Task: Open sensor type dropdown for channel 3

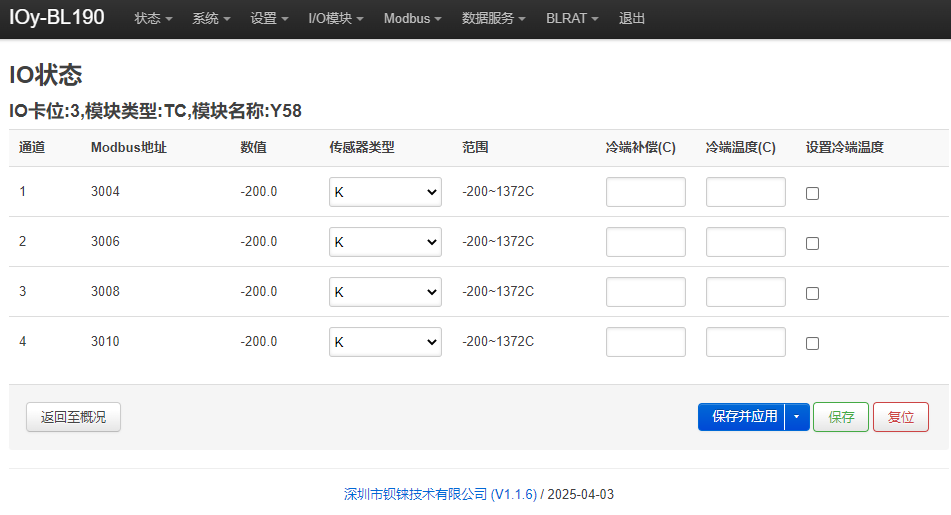Action: (385, 292)
